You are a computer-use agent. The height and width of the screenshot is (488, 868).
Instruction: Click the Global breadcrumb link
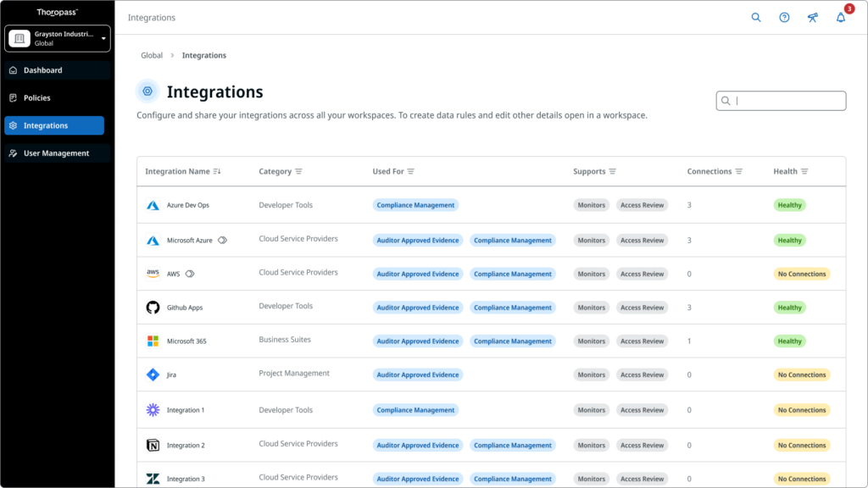[x=152, y=55]
